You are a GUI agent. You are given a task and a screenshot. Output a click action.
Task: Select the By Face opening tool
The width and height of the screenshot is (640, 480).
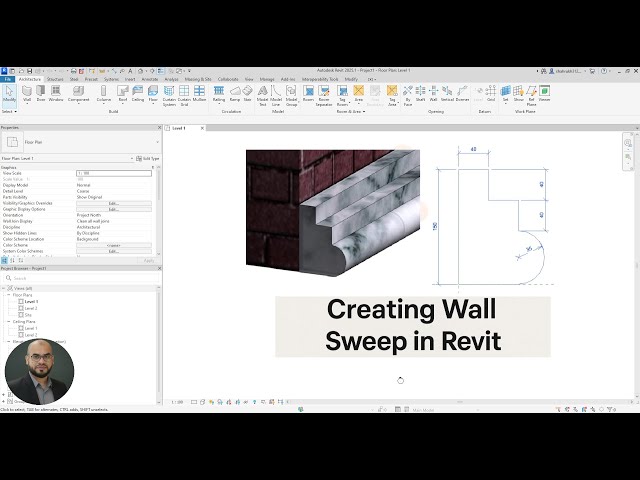[x=407, y=96]
